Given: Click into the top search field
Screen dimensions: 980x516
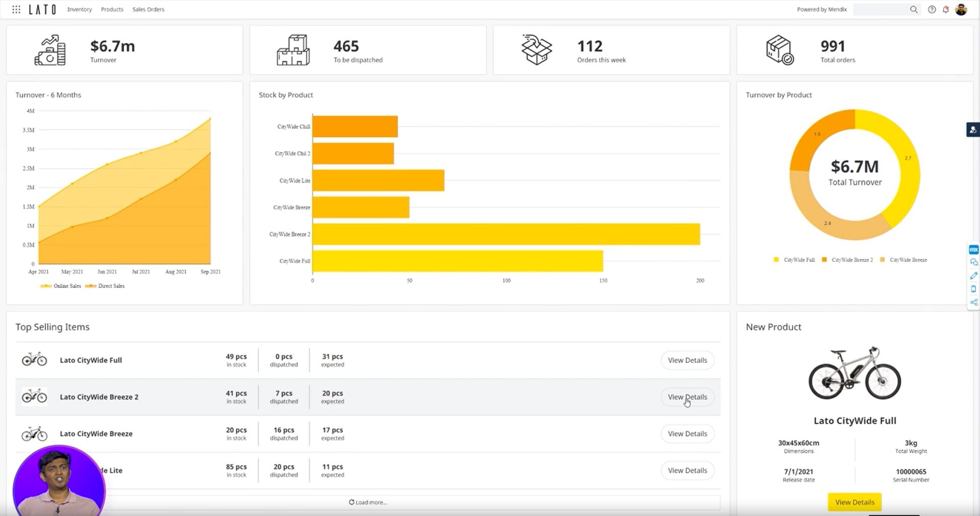Looking at the screenshot, I should [x=880, y=9].
